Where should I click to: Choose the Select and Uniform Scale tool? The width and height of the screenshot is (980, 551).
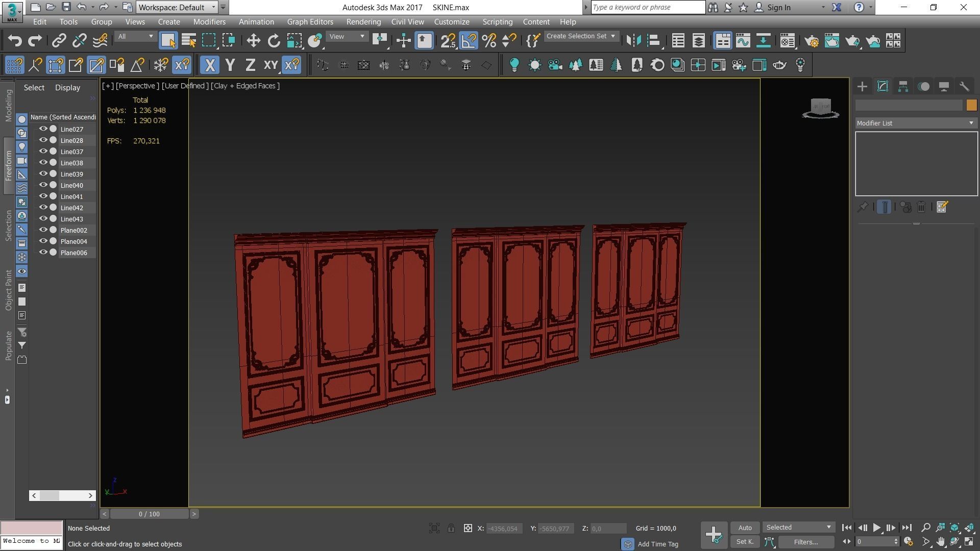tap(295, 41)
